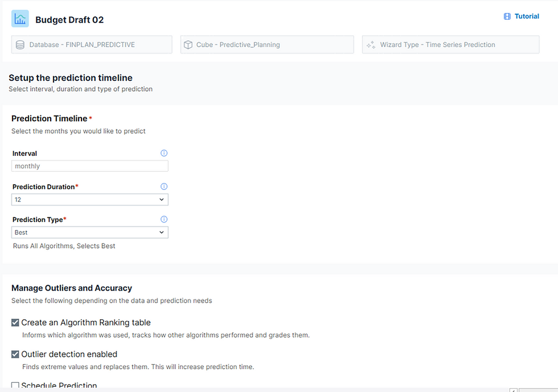Click the Select the following depending on data text
Image resolution: width=558 pixels, height=392 pixels.
[x=112, y=301]
